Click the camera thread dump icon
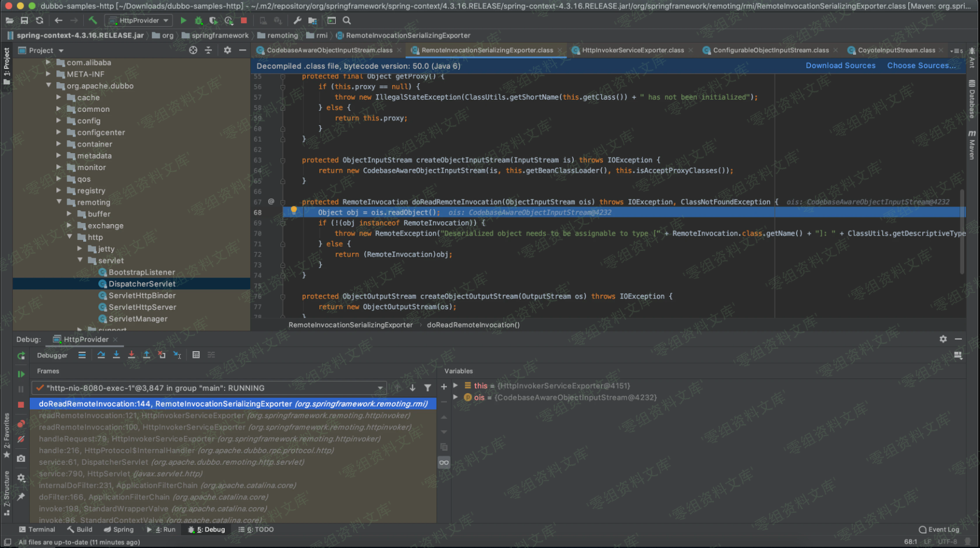The height and width of the screenshot is (548, 980). 21,459
